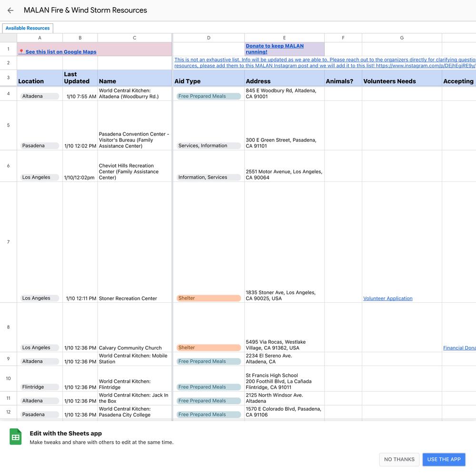This screenshot has width=476, height=476.
Task: Select the '1/10/12:02pm' timestamp cell
Action: 80,166
